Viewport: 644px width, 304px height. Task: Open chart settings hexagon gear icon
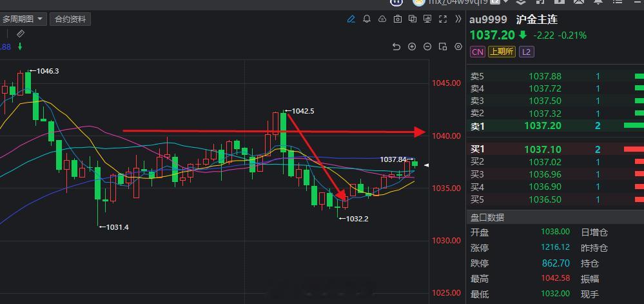click(458, 46)
